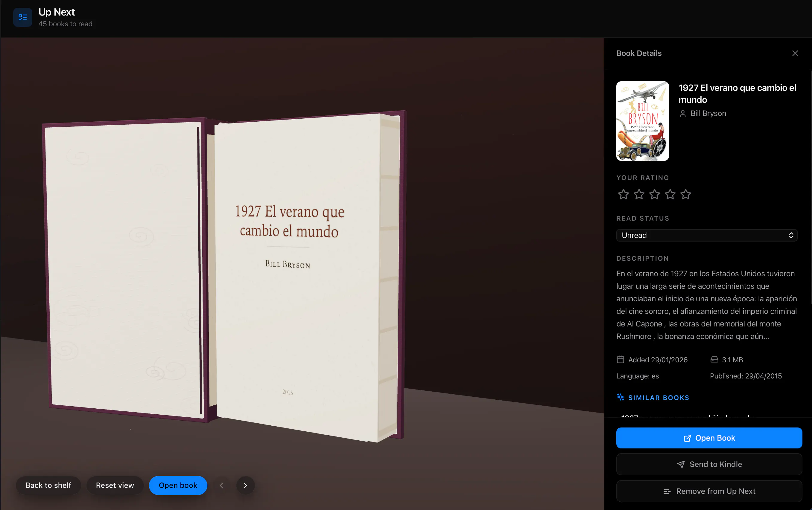Click the open purple book cover on the left

[124, 269]
